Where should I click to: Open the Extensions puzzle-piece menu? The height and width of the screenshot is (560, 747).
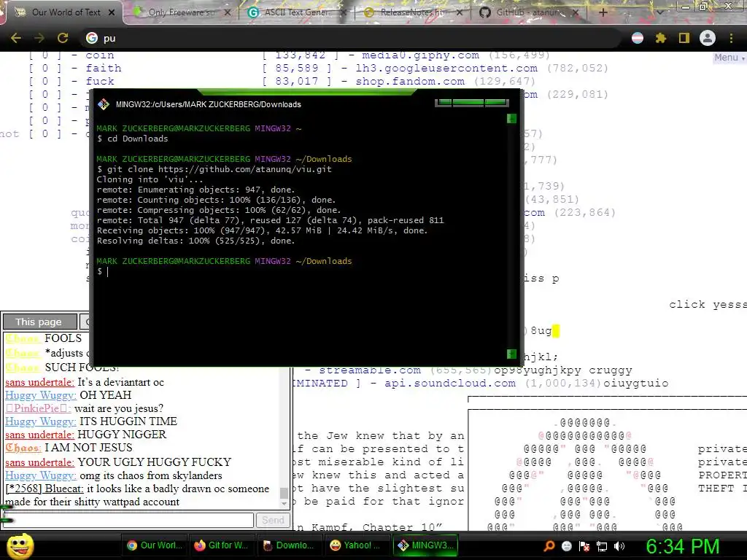pyautogui.click(x=661, y=38)
